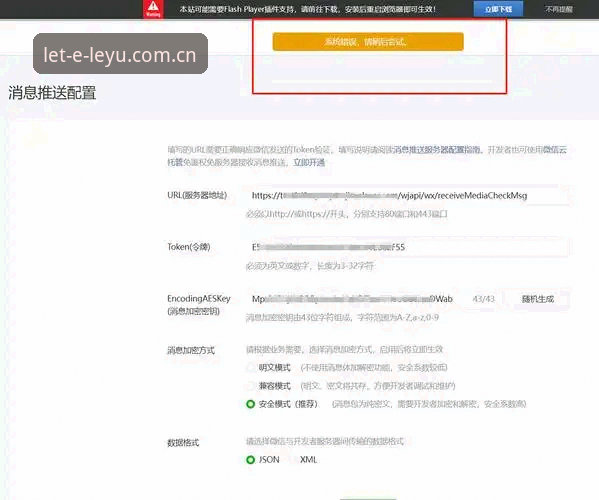Click the 立即下载 button in Flash banner
The height and width of the screenshot is (500, 599).
498,9
